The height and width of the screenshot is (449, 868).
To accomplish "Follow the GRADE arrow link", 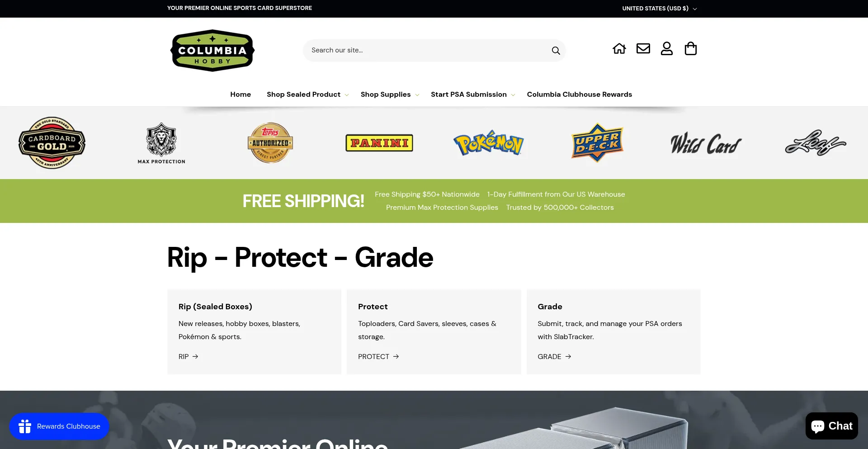I will pos(554,357).
